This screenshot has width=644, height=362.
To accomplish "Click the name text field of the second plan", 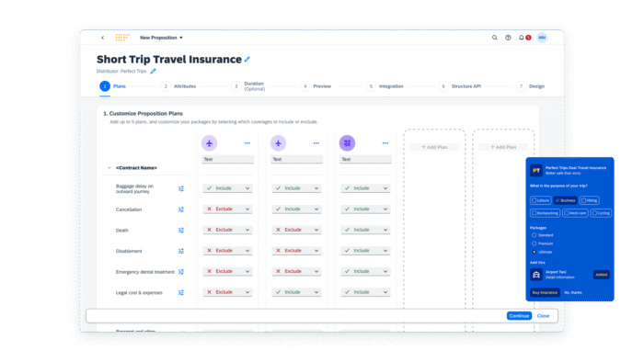I will click(296, 159).
